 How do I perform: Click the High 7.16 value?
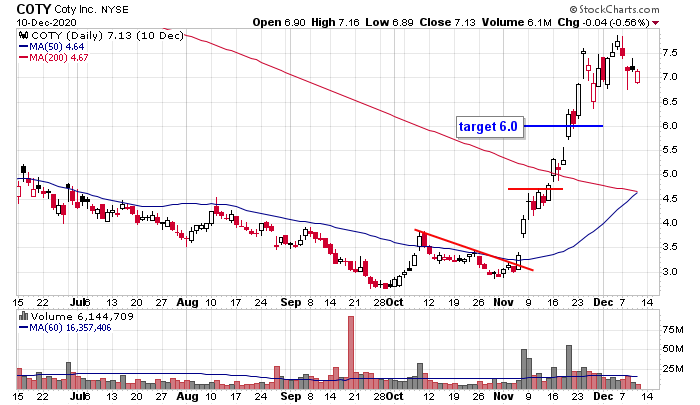(x=335, y=22)
